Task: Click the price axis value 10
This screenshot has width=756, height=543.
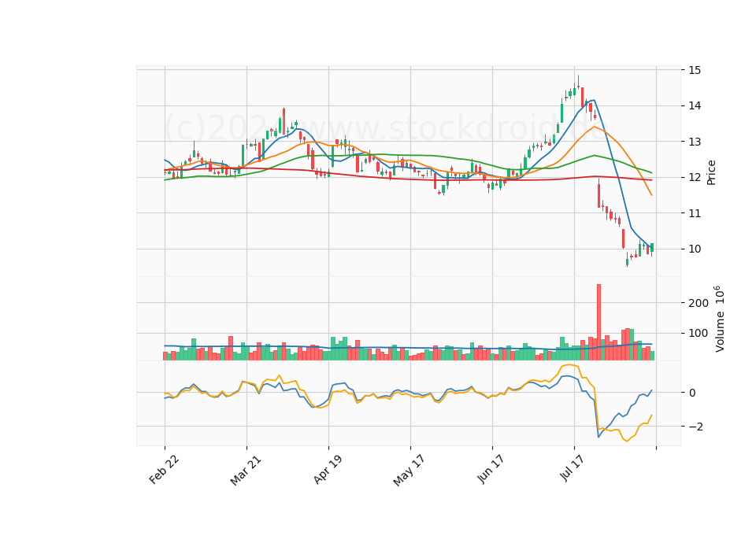Action: (695, 249)
